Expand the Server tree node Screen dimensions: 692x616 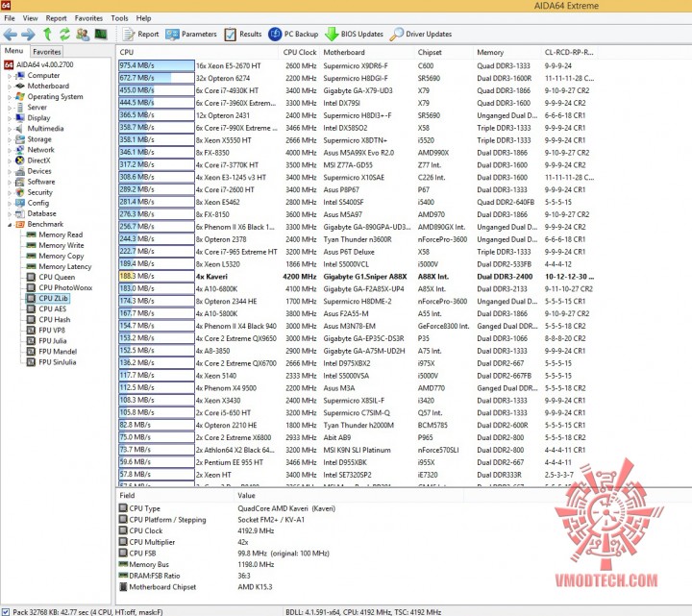pos(10,108)
